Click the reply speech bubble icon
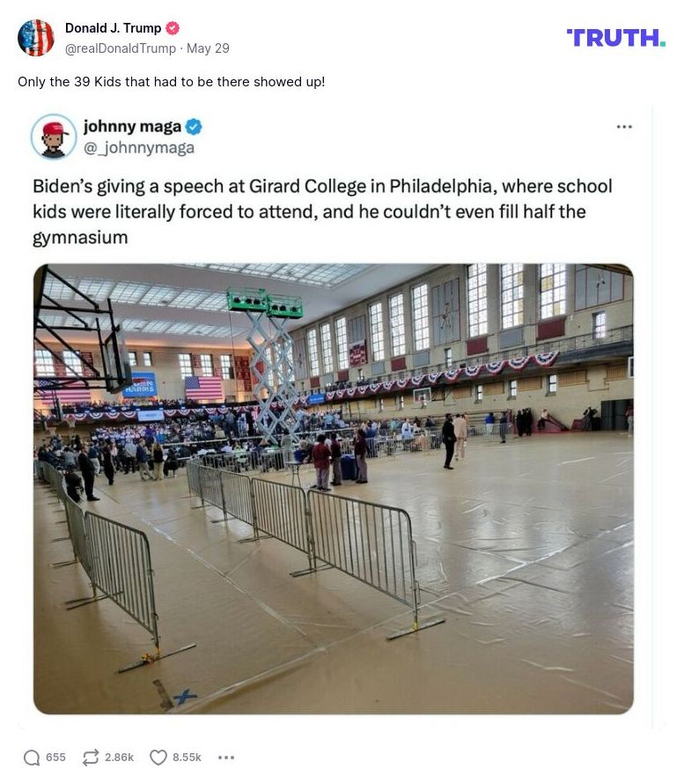 (x=32, y=758)
